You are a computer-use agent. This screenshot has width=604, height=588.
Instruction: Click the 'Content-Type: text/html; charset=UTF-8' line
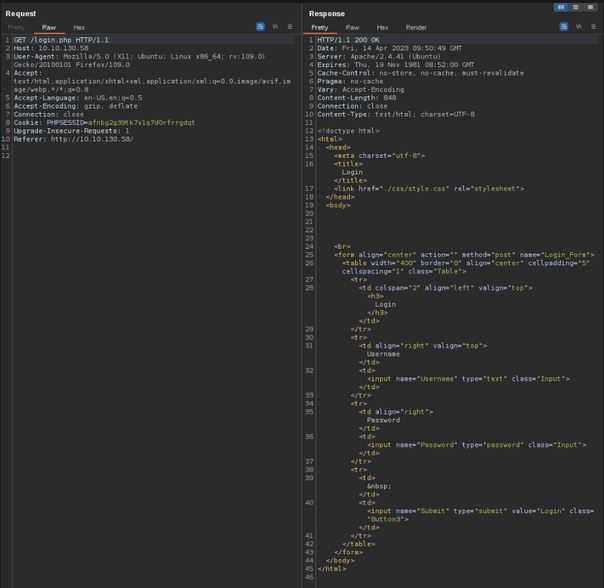click(x=396, y=114)
